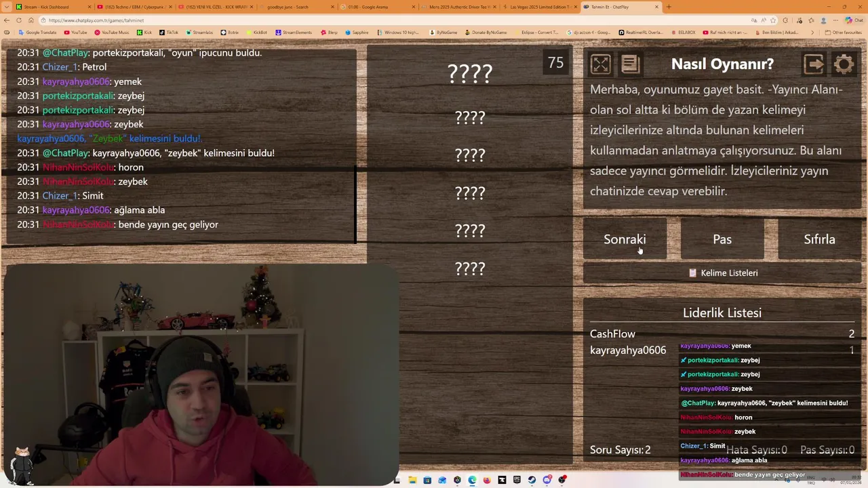Open Donate ByNoGame bookmark

pos(486,33)
